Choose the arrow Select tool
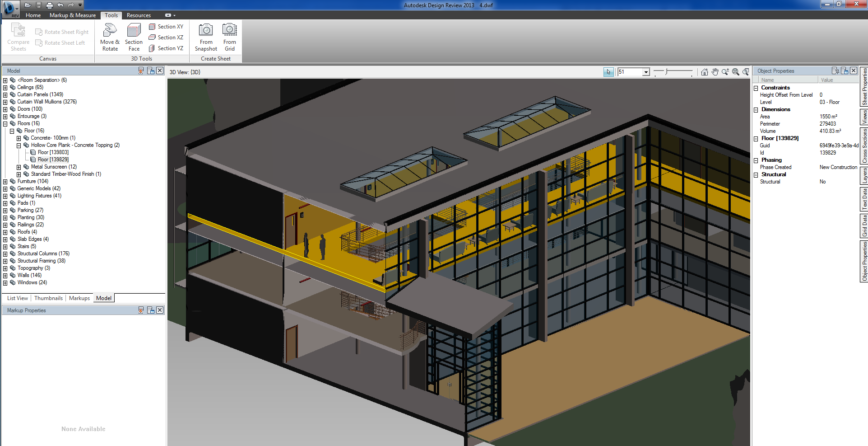Viewport: 868px width, 446px height. click(608, 72)
